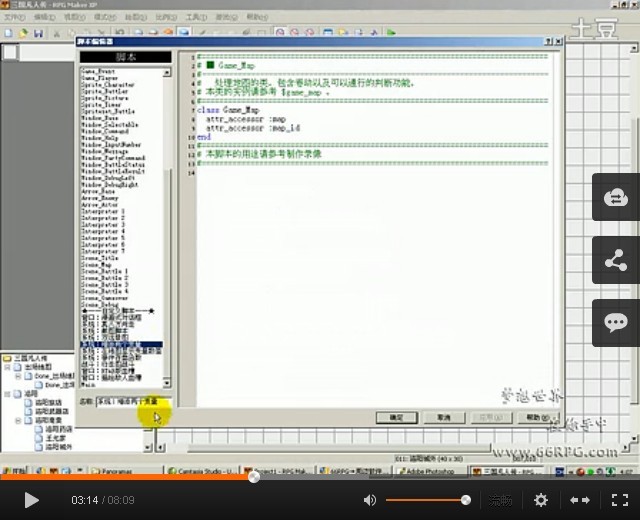Open the 模式 menu
Image resolution: width=640 pixels, height=520 pixels.
pyautogui.click(x=105, y=17)
